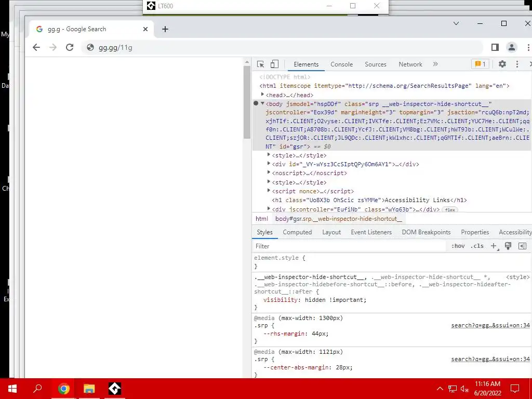Toggle device toolbar icon in DevTools
Viewport: 532px width, 399px height.
(x=274, y=64)
